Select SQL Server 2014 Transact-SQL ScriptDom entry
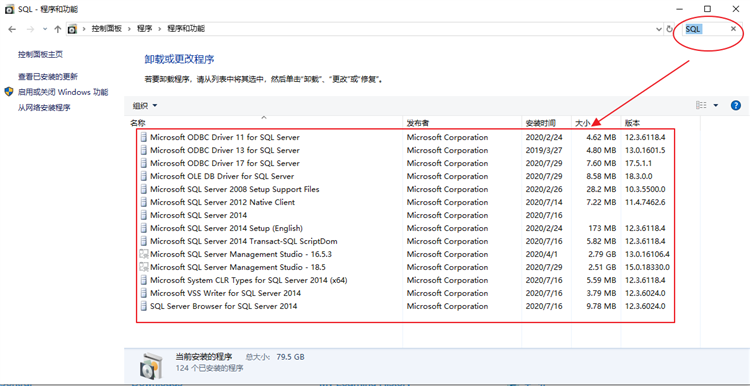 [244, 241]
